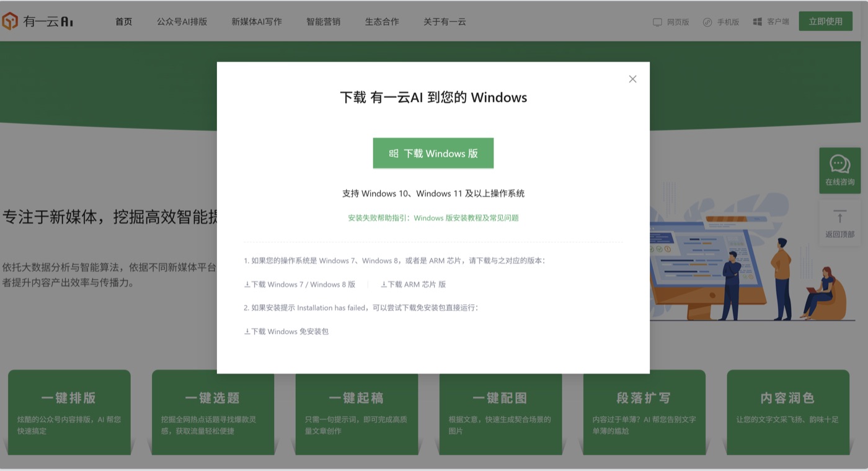
Task: Open the 首页 nav item
Action: click(x=123, y=22)
